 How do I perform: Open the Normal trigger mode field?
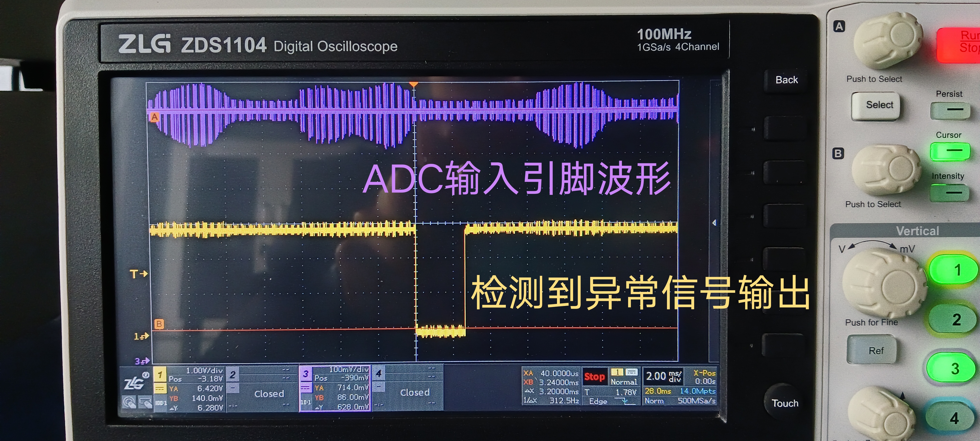624,382
